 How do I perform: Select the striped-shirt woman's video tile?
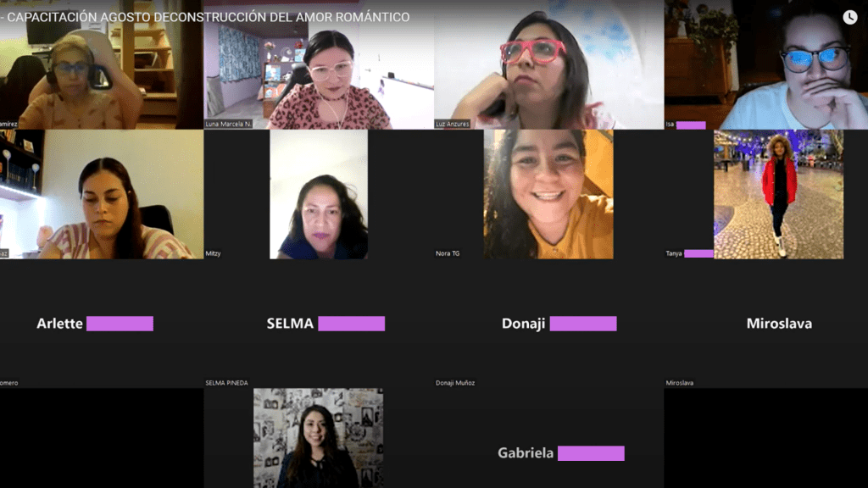[x=102, y=194]
